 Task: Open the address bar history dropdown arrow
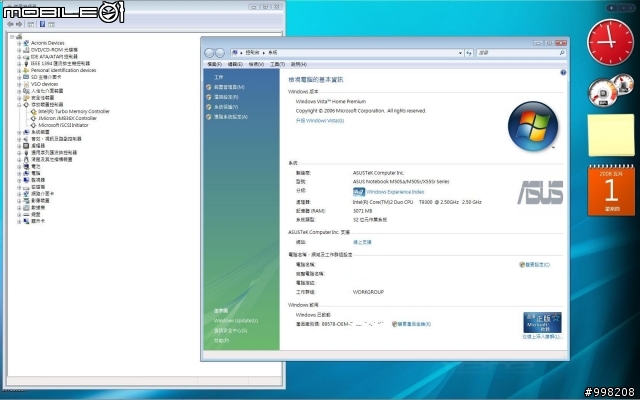(x=460, y=53)
